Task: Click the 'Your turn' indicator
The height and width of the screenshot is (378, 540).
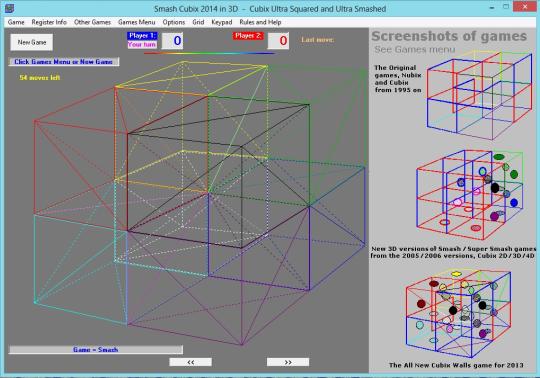Action: (142, 44)
